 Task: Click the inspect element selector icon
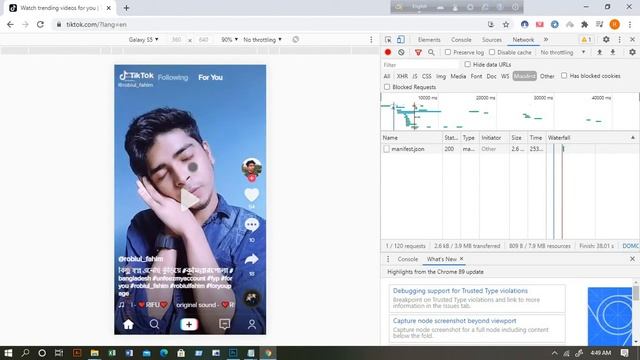click(388, 40)
